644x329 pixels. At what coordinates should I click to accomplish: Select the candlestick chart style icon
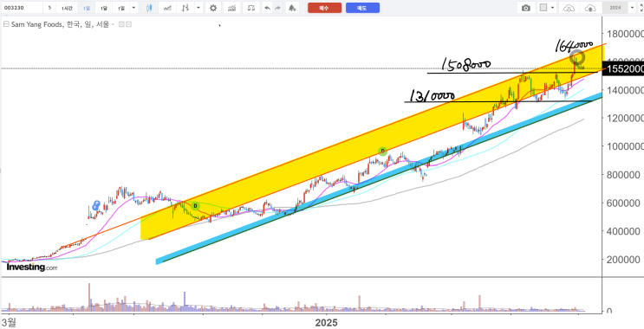tap(150, 8)
